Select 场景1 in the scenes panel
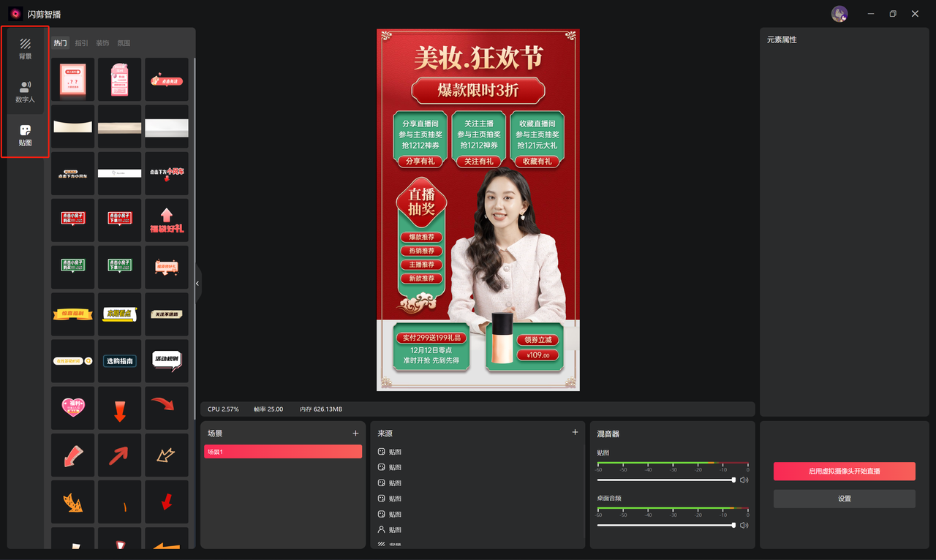The width and height of the screenshot is (936, 560). (283, 451)
